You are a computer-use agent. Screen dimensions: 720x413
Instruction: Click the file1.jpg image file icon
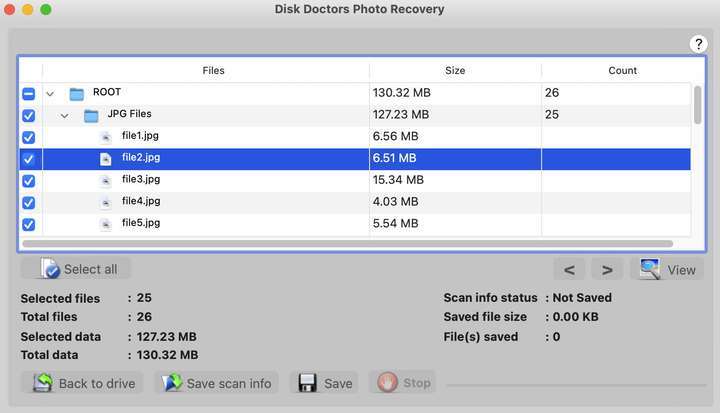coord(106,137)
